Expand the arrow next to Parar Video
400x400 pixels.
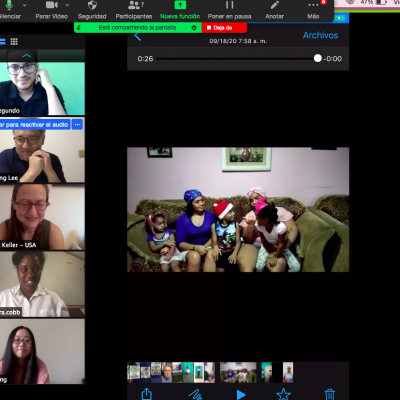click(x=67, y=5)
